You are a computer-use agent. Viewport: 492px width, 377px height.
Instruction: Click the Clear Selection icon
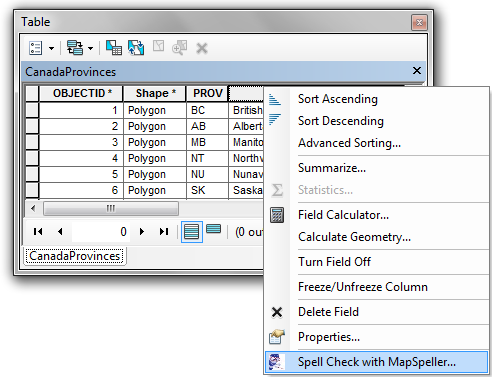[x=158, y=46]
